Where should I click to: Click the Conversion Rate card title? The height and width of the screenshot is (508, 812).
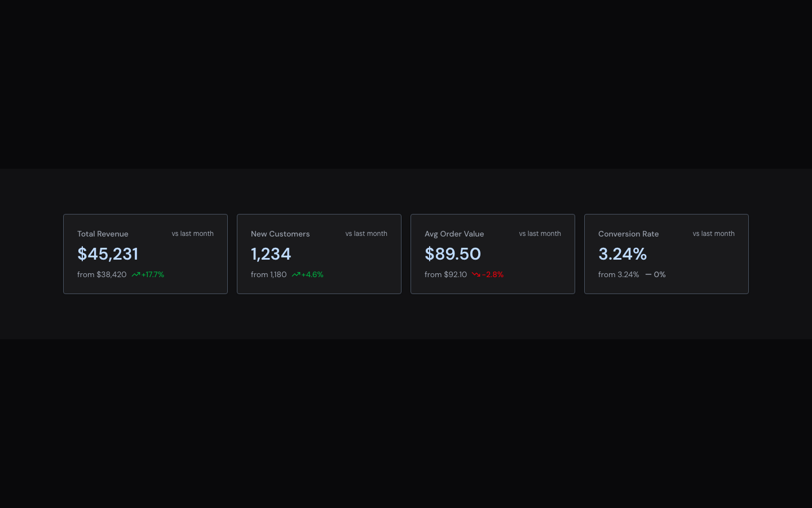tap(629, 234)
